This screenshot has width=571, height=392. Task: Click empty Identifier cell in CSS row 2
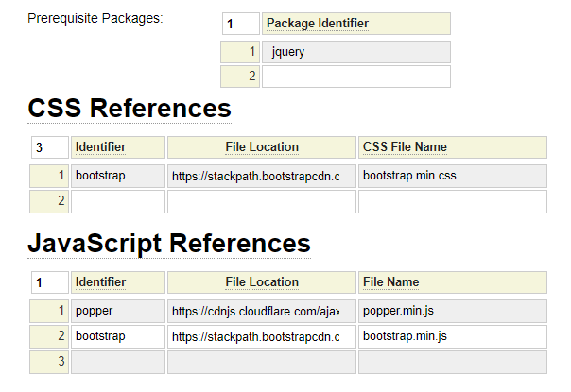(118, 201)
